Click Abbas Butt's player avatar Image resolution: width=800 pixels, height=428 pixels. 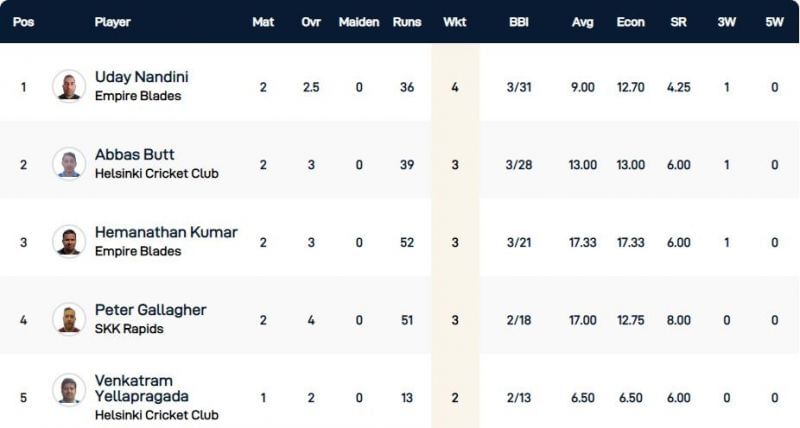pos(69,164)
